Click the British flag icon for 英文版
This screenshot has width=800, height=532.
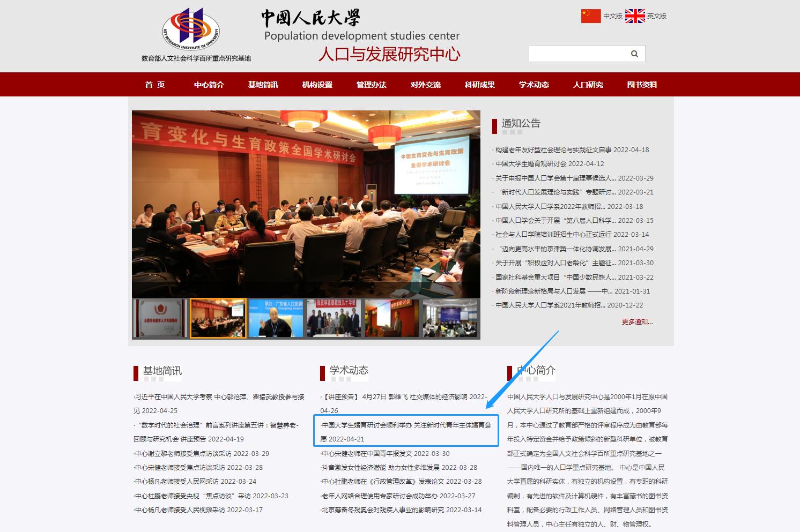click(635, 16)
